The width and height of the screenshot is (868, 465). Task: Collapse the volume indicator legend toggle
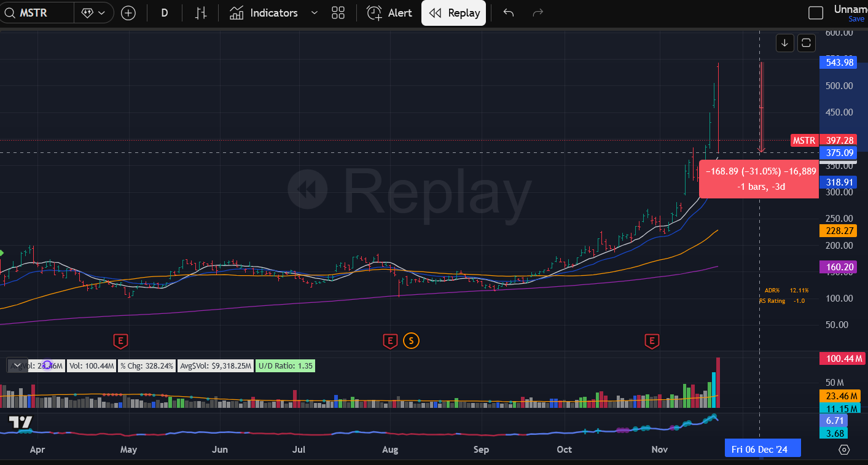coord(17,365)
